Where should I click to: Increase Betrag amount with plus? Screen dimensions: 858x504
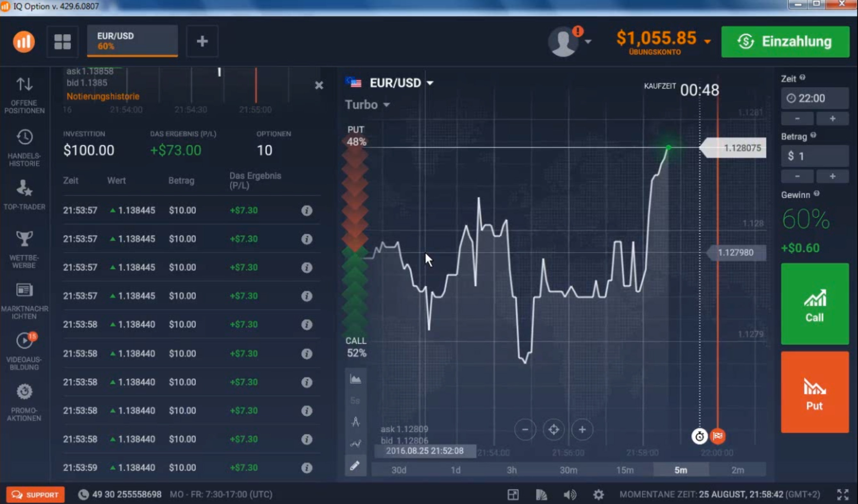click(832, 176)
